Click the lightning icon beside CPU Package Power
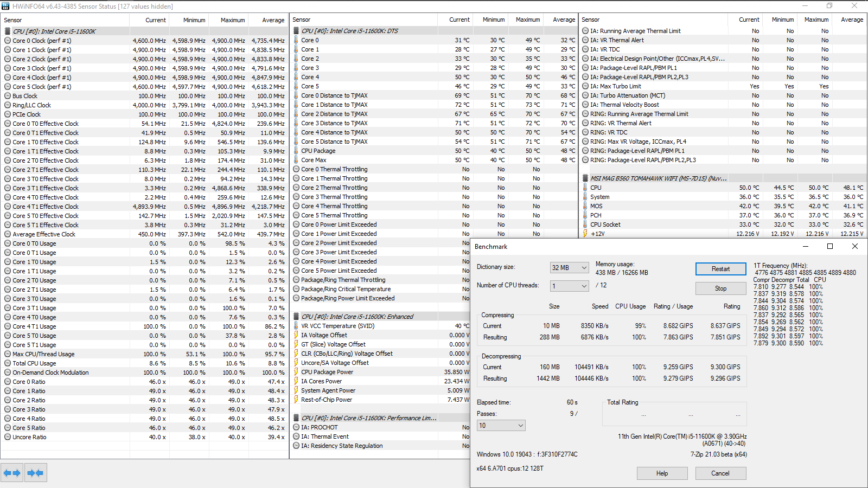 (296, 372)
